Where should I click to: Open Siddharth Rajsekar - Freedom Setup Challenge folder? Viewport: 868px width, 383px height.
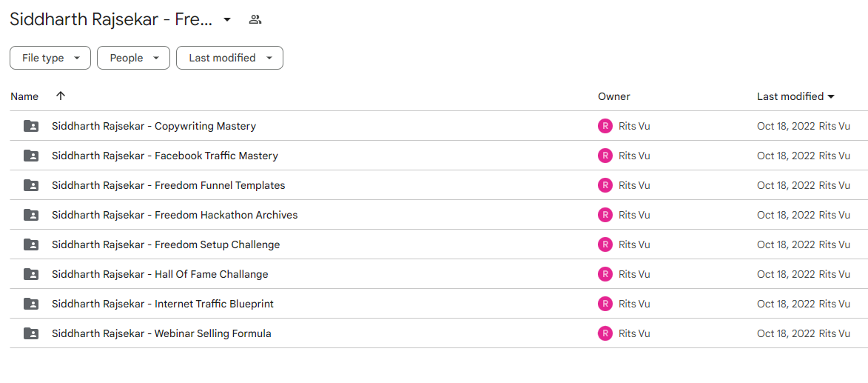click(166, 244)
